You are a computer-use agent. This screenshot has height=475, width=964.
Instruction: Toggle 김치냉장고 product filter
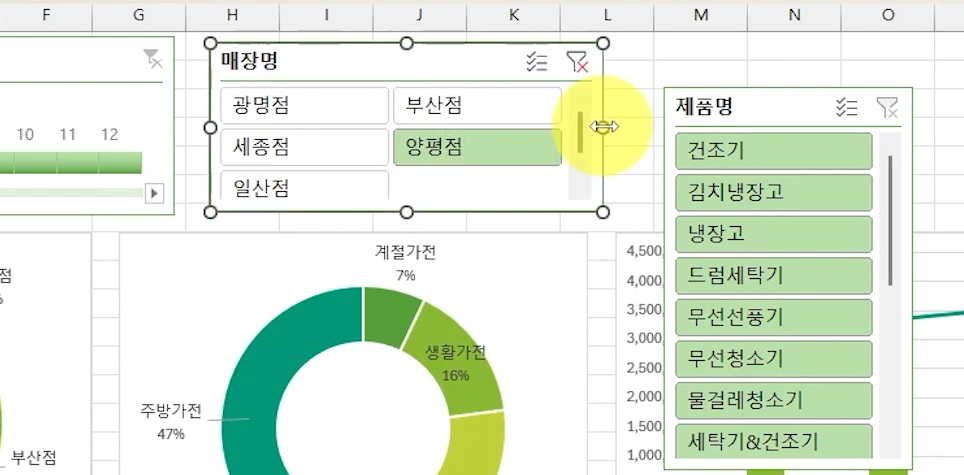(x=773, y=192)
